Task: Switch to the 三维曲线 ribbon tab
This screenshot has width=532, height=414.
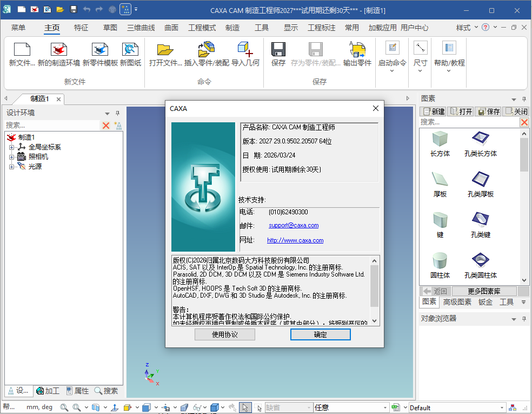Action: coord(141,28)
